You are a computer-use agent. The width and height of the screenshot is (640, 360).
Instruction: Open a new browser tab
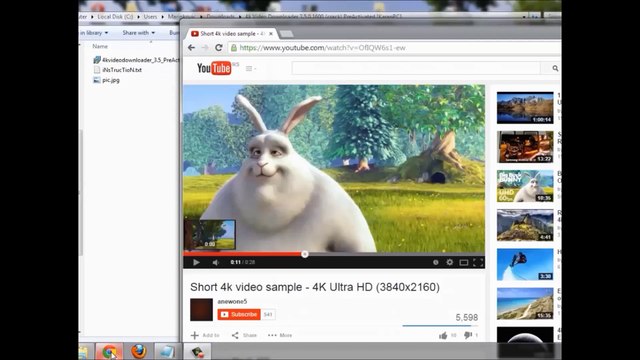point(287,33)
